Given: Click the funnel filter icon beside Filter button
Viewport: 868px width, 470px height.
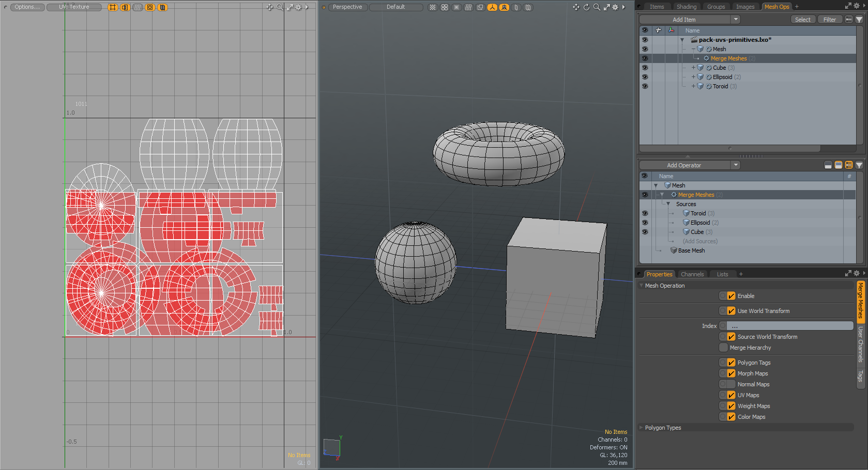Looking at the screenshot, I should pos(859,20).
